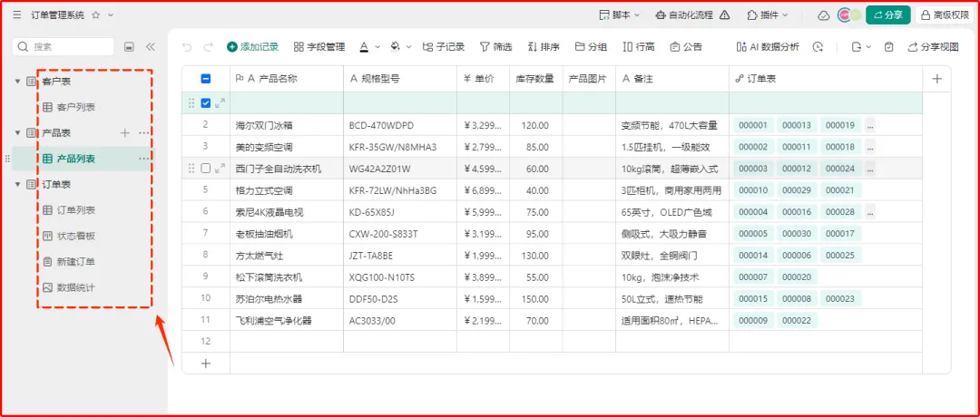Viewport: 980px width, 417px height.
Task: Open the hamburger menu beside 订单管理系统
Action: coord(17,15)
